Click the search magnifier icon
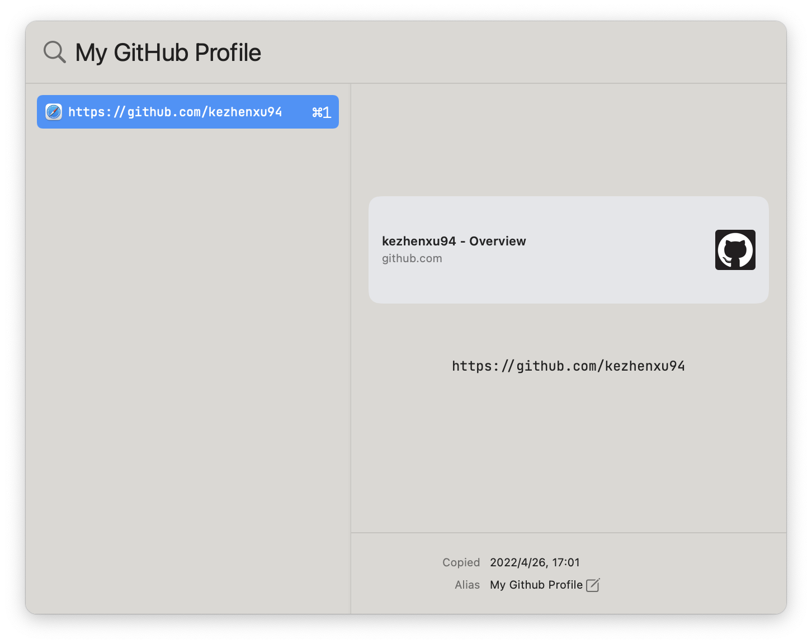 (55, 52)
